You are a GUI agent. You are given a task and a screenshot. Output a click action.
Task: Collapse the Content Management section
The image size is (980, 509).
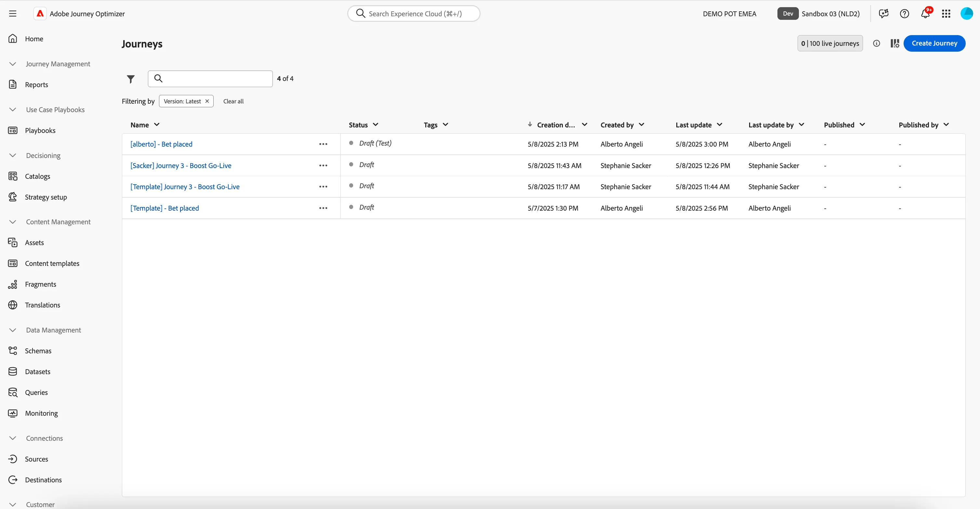pos(13,222)
